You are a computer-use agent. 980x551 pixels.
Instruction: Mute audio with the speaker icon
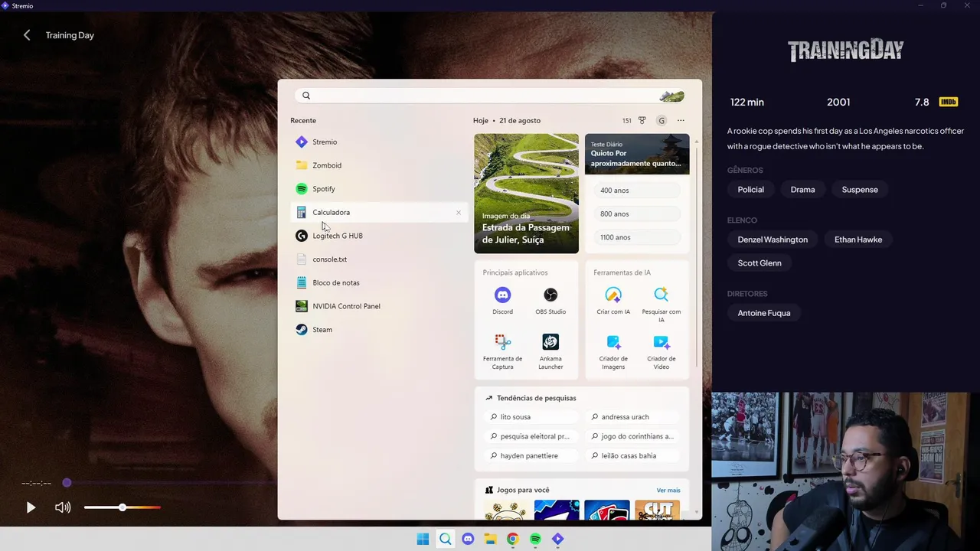click(x=63, y=507)
